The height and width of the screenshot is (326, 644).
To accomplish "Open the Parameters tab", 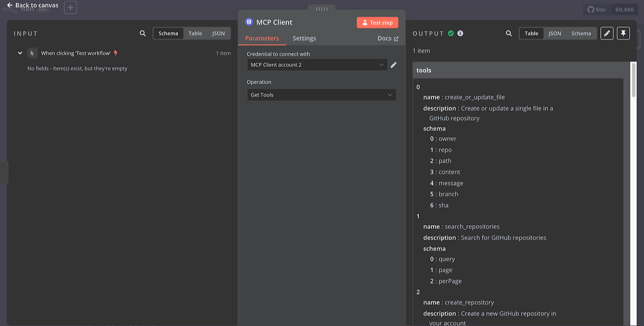I will 262,39.
